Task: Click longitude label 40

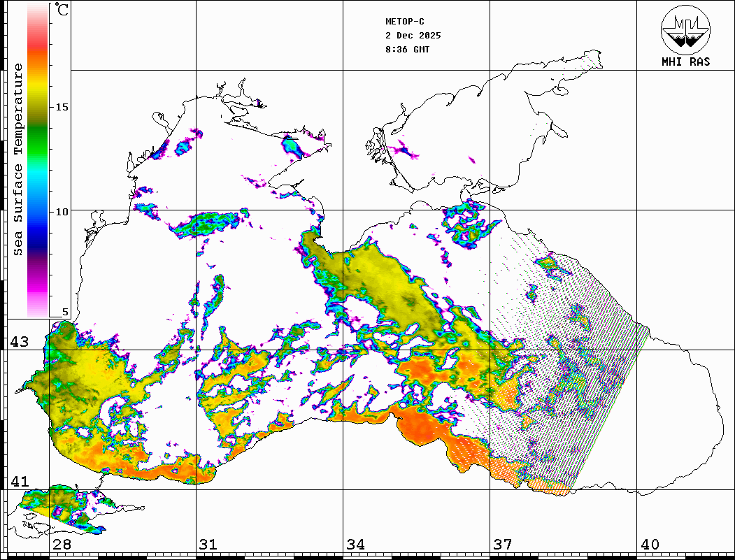Action: click(x=649, y=545)
